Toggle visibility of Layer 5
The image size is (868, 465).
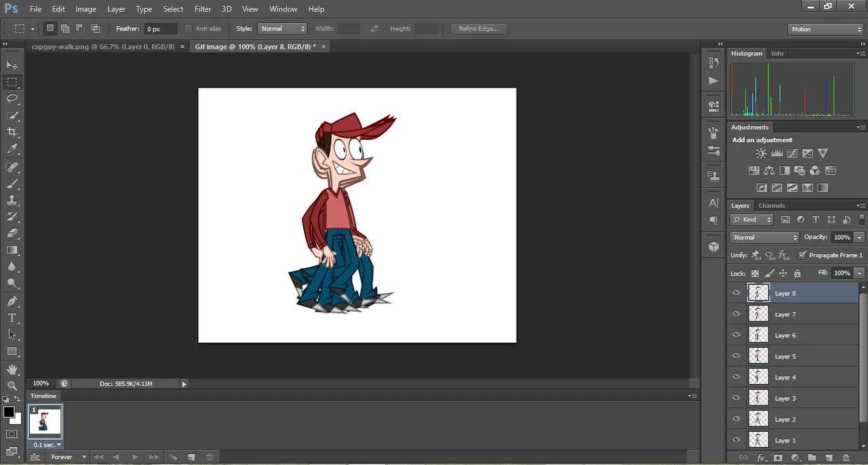pos(736,356)
